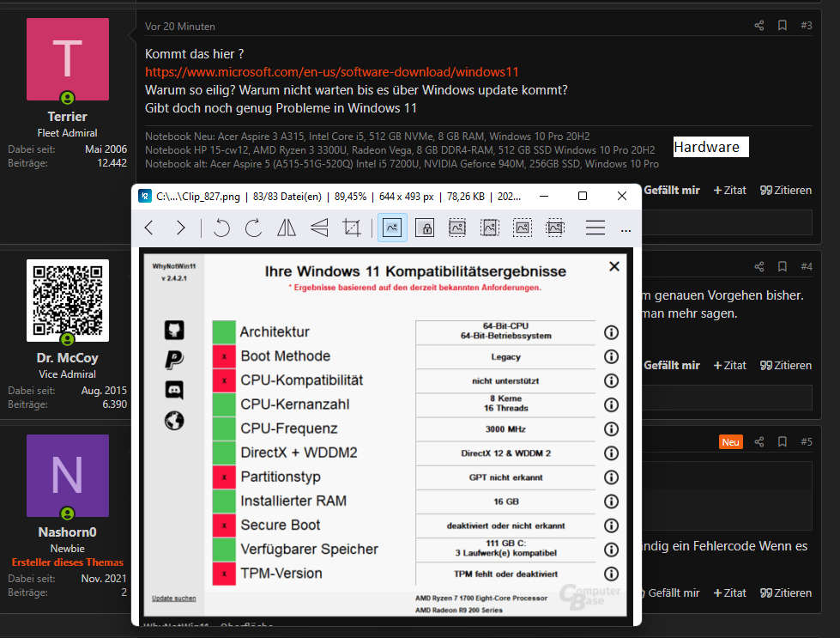This screenshot has height=638, width=840.
Task: Quote Dr. McCoy's post with Zitieren
Action: pos(786,365)
